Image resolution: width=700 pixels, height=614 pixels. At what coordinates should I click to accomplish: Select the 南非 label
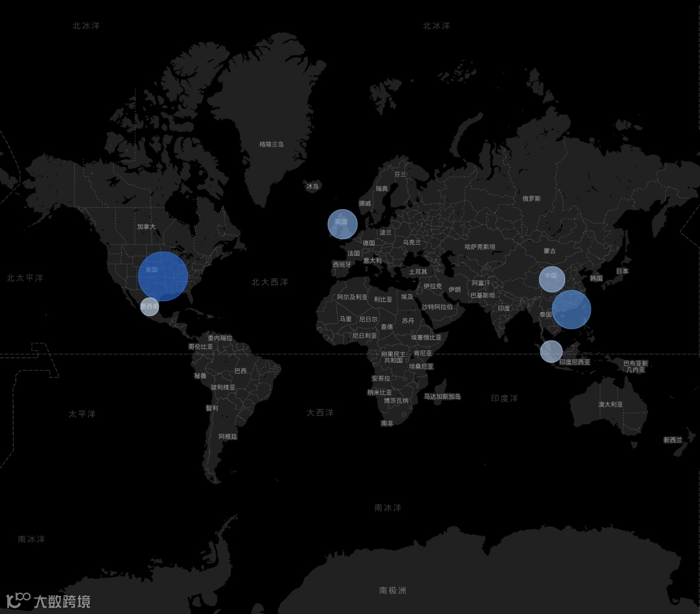point(387,424)
